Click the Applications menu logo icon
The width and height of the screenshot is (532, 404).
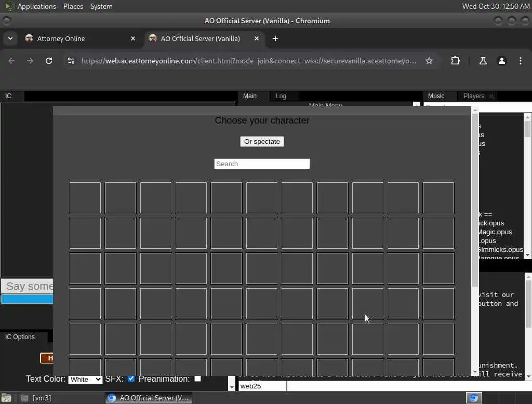(x=9, y=6)
